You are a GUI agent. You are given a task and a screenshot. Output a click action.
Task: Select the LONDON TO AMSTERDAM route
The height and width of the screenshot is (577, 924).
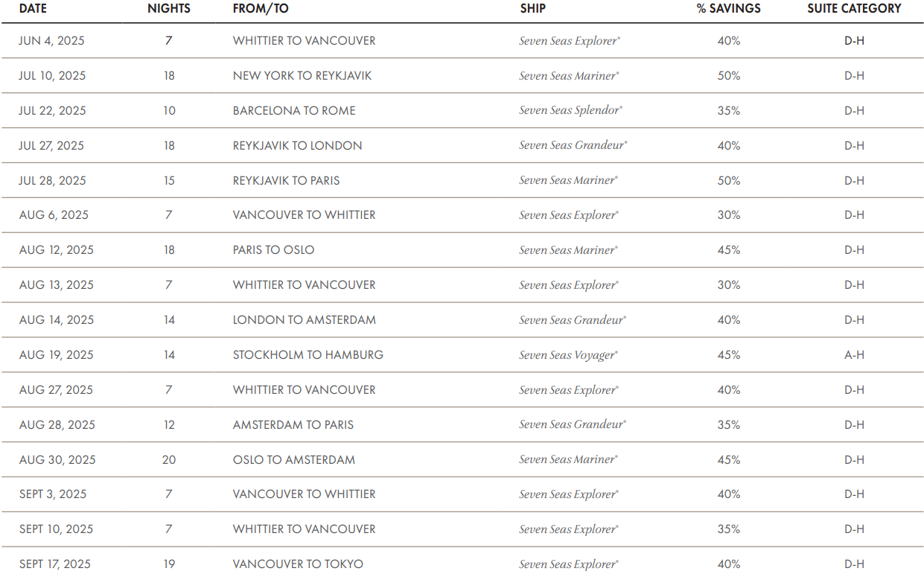(x=304, y=320)
